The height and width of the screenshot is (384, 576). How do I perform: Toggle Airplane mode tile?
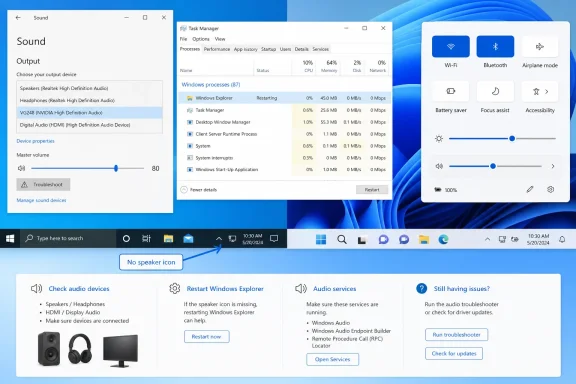tap(540, 46)
